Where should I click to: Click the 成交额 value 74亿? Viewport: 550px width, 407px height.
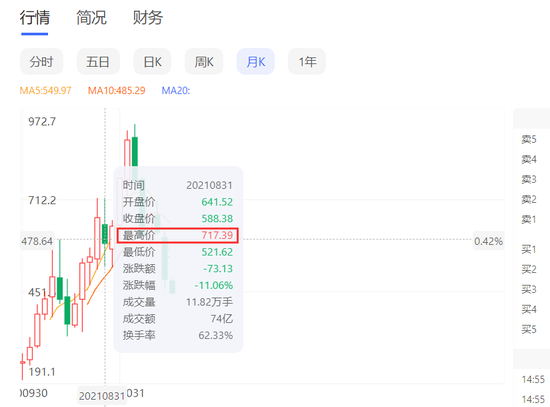(222, 319)
